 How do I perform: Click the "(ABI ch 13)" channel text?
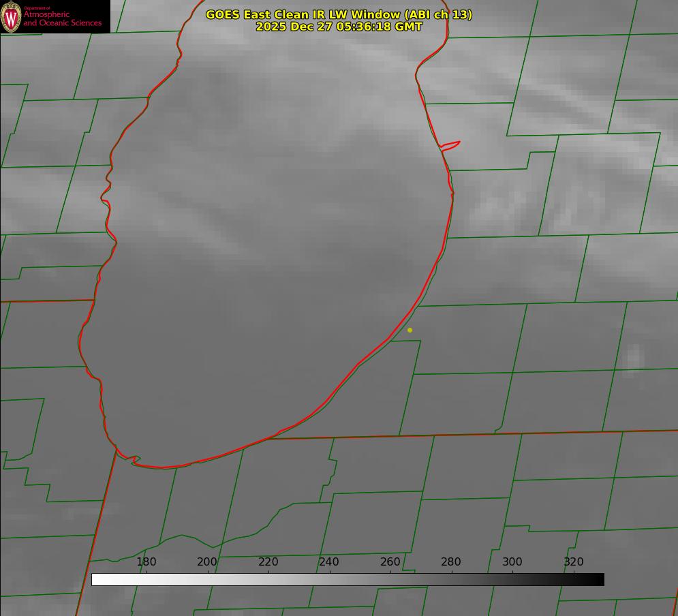(435, 14)
